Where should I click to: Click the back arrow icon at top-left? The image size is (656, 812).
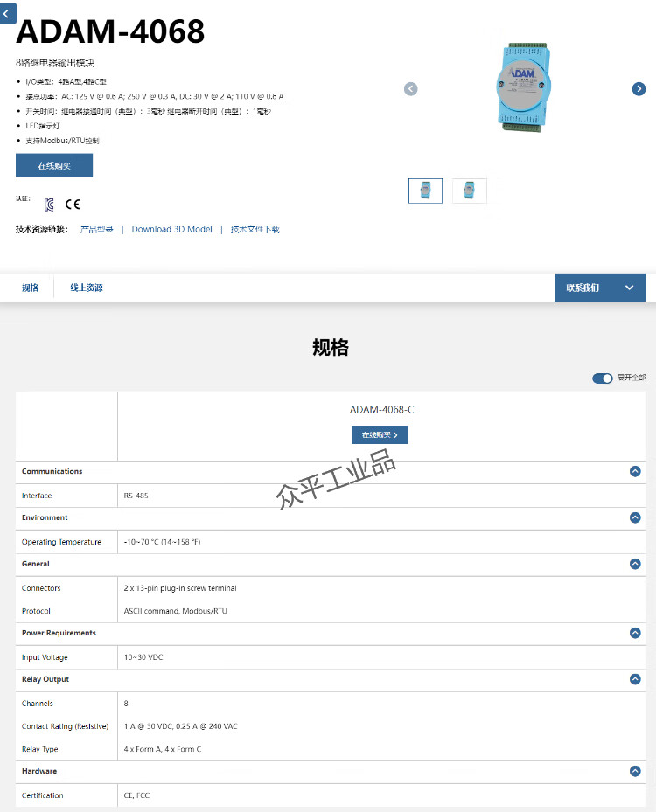tap(7, 13)
